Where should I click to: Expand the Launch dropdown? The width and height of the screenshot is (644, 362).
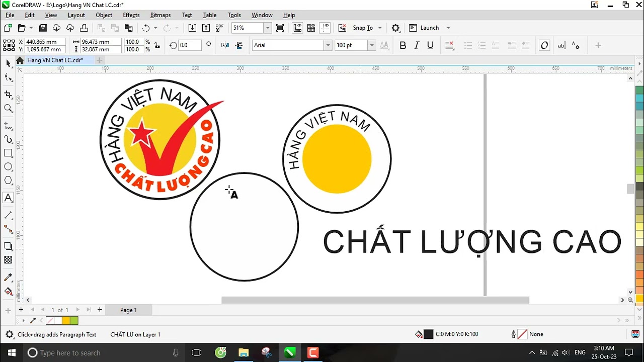point(448,28)
